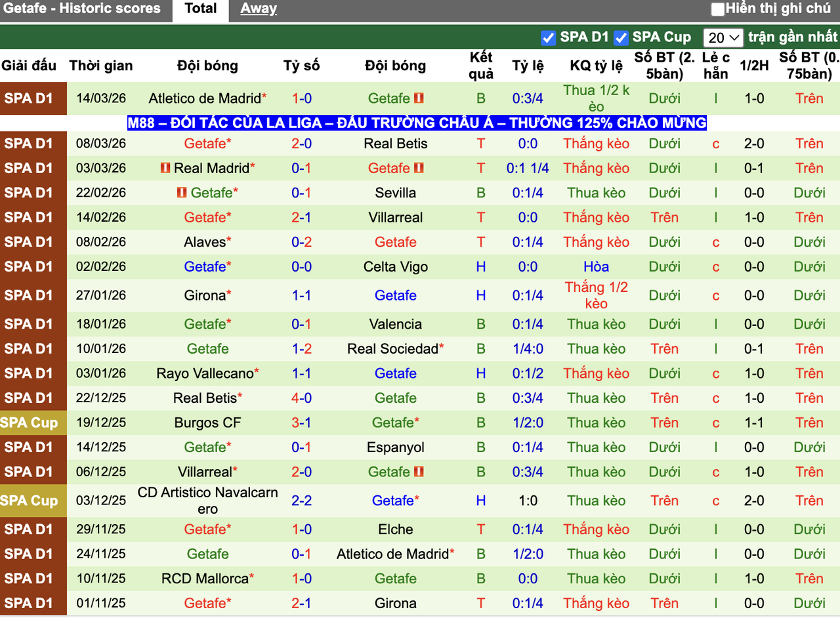Open Celta Vigo team page
This screenshot has height=618, width=840.
pos(396,267)
